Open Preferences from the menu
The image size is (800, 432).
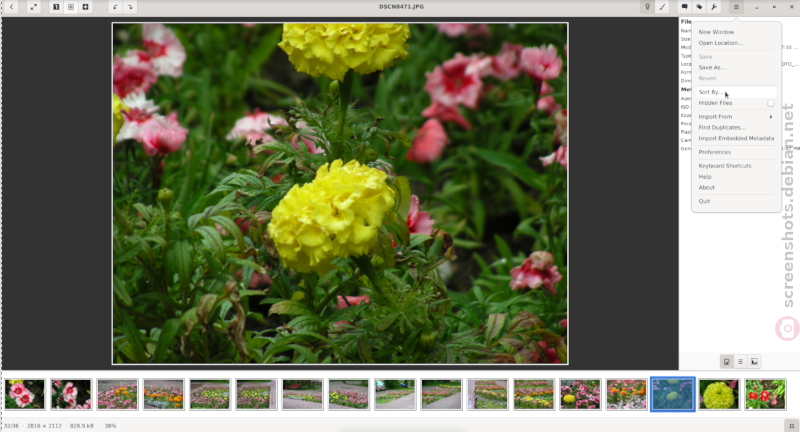click(x=736, y=152)
